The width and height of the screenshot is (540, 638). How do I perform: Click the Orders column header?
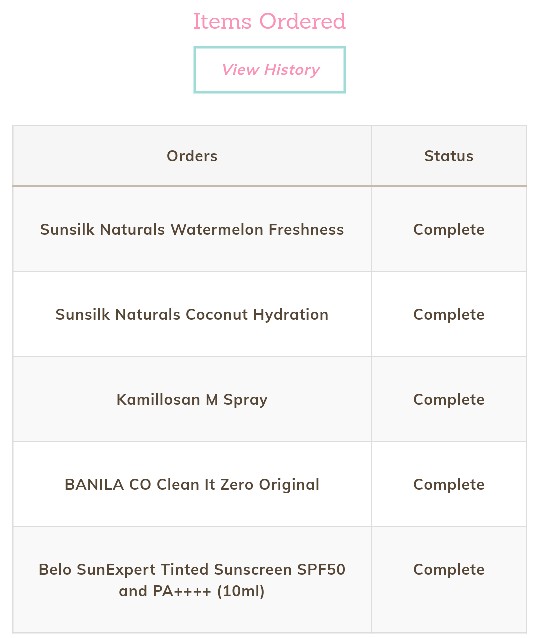[192, 156]
